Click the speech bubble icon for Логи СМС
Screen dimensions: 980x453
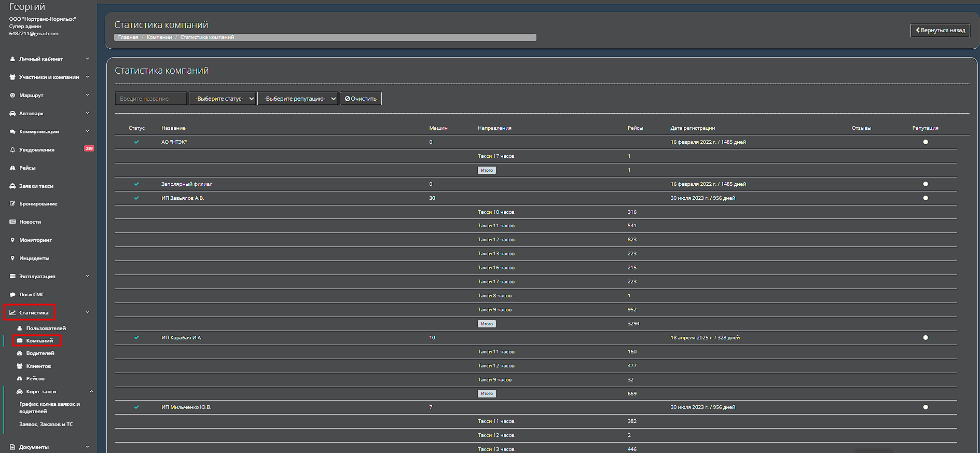pyautogui.click(x=12, y=295)
